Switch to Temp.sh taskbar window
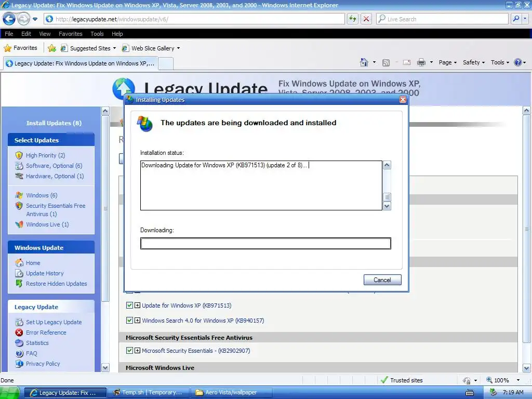Viewport: 532px width, 399px height. (149, 393)
